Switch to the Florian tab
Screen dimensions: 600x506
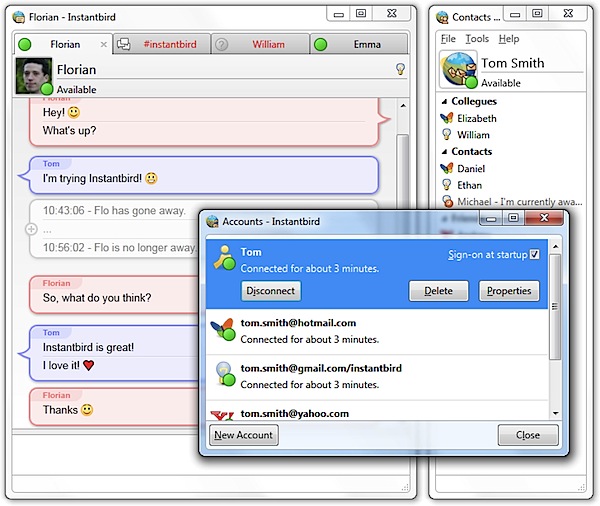point(64,44)
